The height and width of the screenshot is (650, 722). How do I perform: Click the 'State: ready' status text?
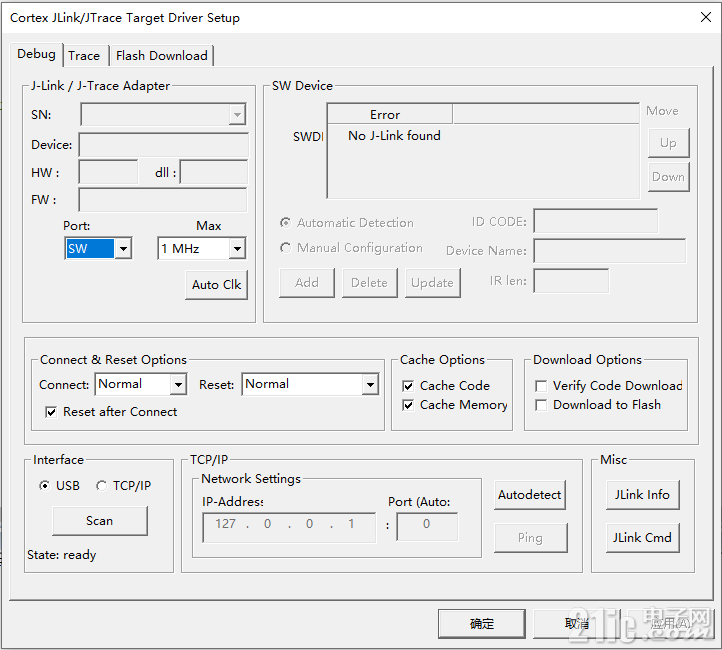tap(62, 555)
